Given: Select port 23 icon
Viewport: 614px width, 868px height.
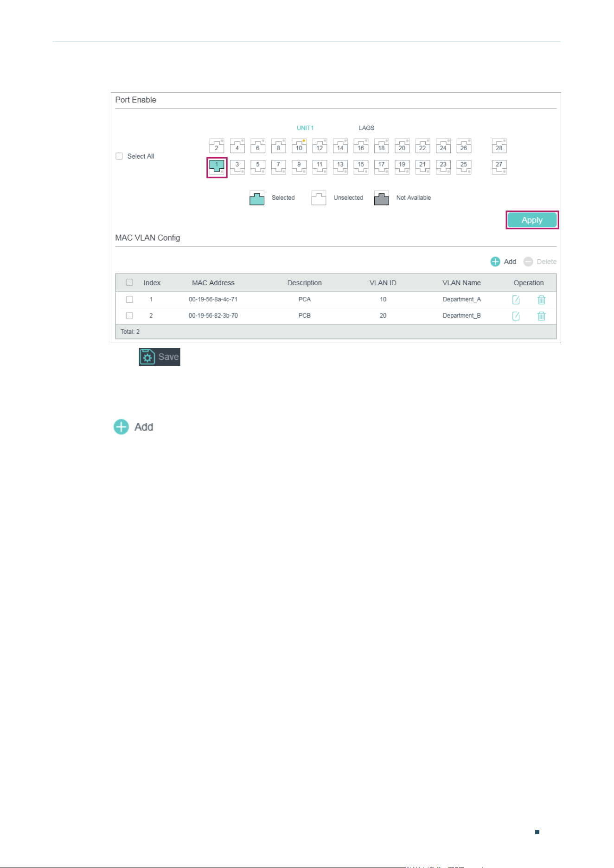Looking at the screenshot, I should 443,167.
